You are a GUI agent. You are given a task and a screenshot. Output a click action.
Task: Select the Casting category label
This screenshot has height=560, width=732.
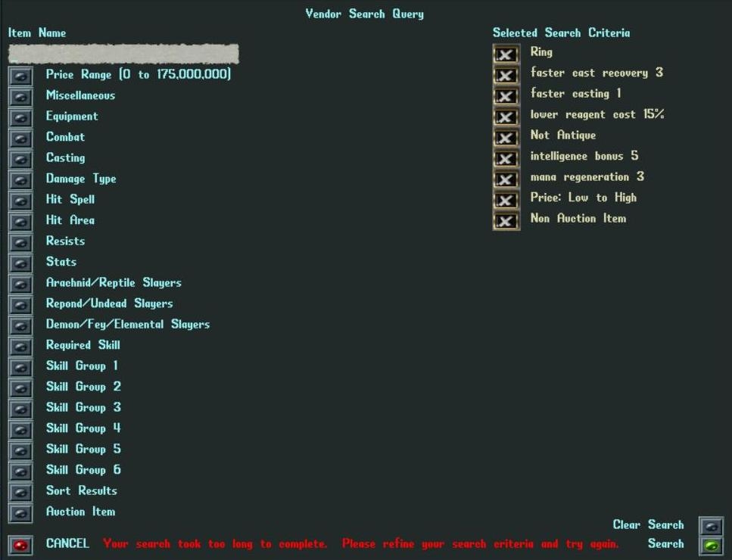[x=65, y=157]
